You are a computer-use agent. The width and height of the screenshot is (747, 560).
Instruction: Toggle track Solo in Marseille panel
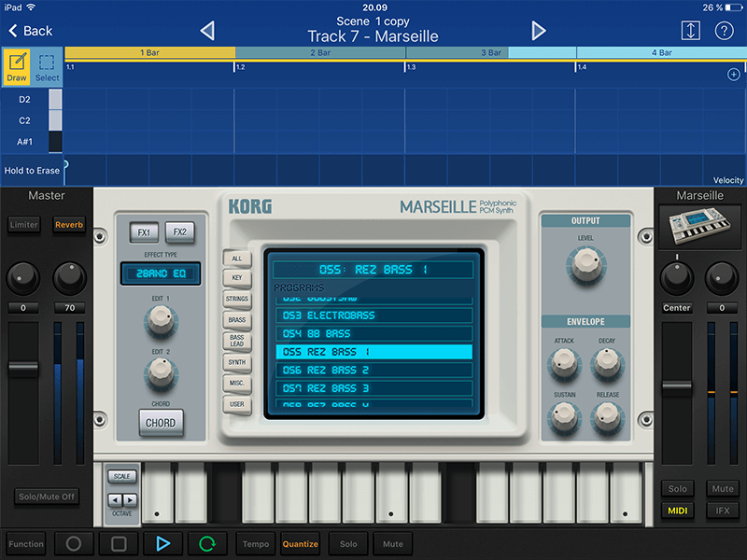[677, 488]
